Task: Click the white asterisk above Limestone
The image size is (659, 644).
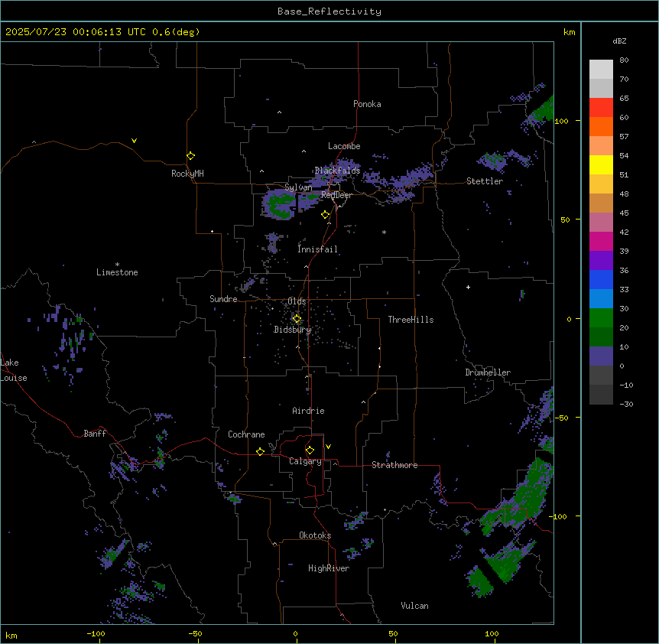Action: 117,265
